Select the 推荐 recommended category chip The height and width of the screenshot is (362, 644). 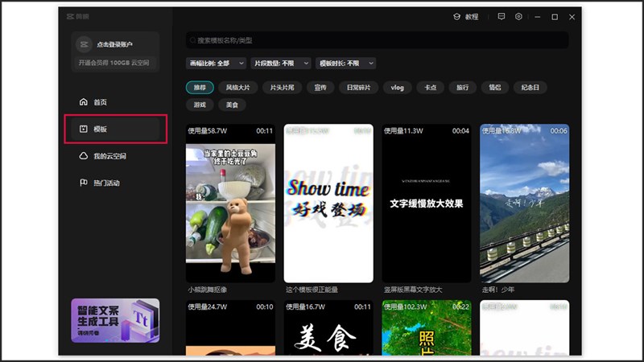(200, 87)
